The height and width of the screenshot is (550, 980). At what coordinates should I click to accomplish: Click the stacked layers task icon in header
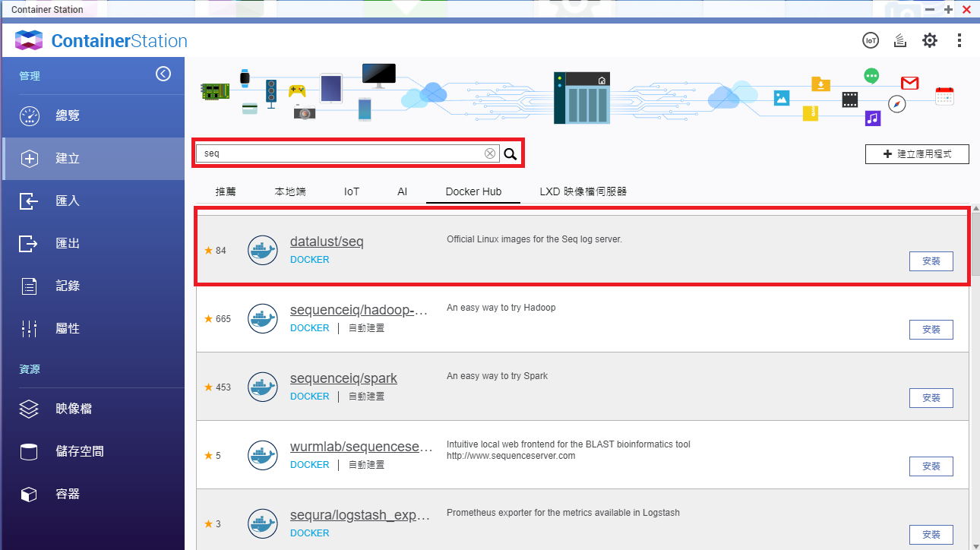pyautogui.click(x=900, y=40)
